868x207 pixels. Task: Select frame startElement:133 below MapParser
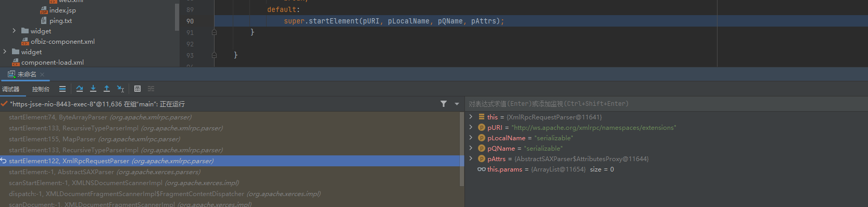point(230,150)
